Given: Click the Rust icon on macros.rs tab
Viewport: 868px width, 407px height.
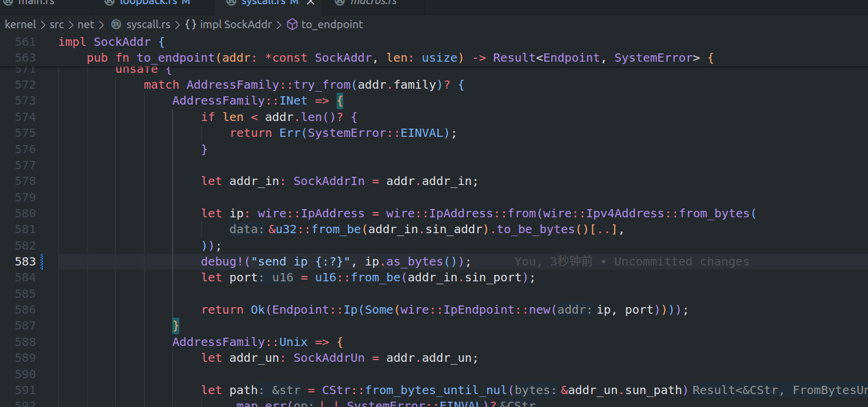Looking at the screenshot, I should pos(340,2).
